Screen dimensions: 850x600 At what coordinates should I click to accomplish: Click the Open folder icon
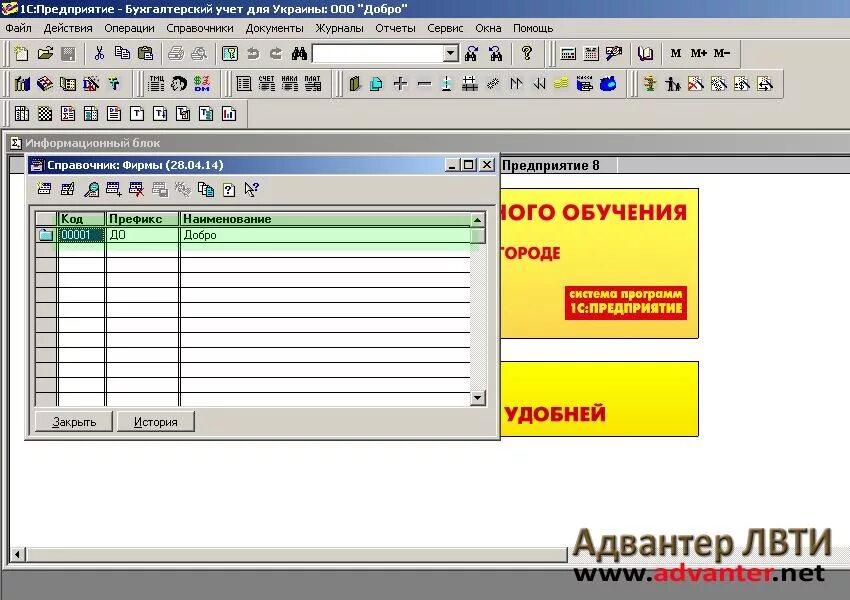click(x=45, y=53)
